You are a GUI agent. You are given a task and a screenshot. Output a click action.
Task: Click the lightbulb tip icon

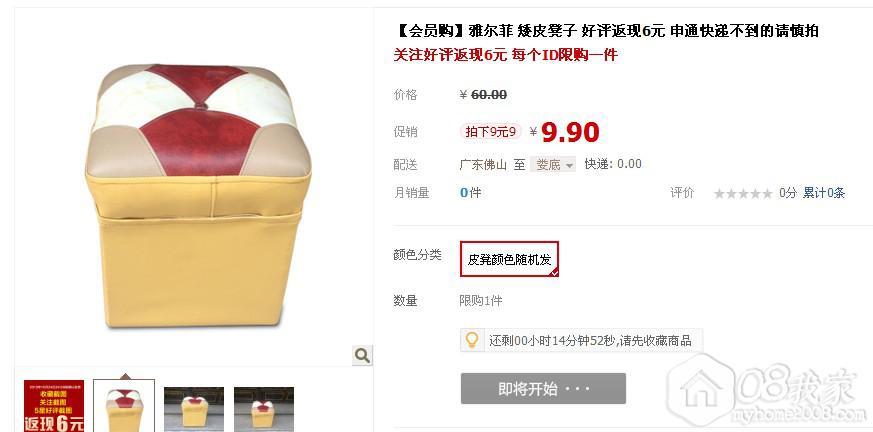coord(472,340)
